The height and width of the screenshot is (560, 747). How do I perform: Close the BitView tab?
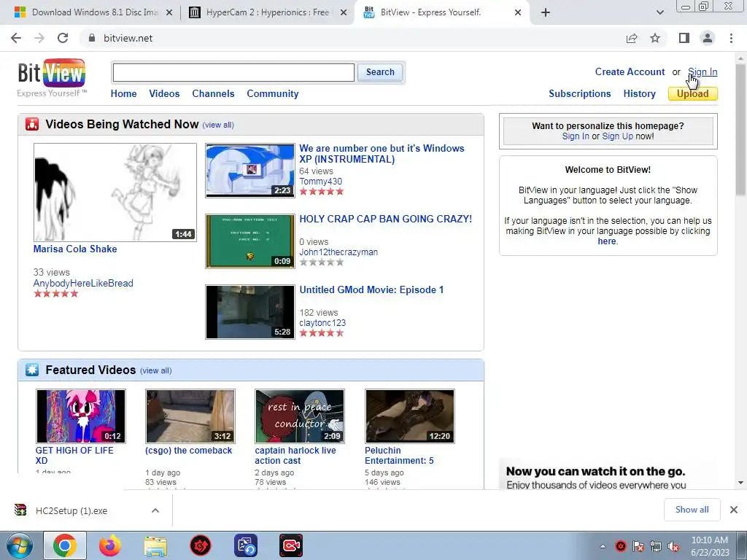tap(518, 13)
